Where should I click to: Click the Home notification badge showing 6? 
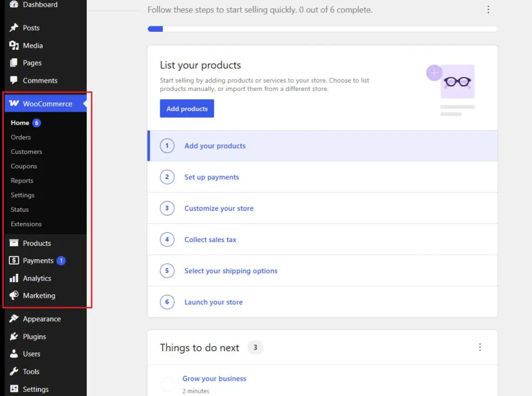pyautogui.click(x=37, y=123)
